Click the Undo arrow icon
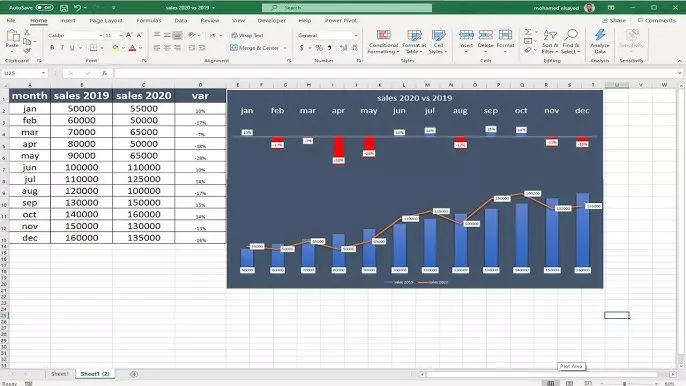This screenshot has height=386, width=686. point(77,8)
